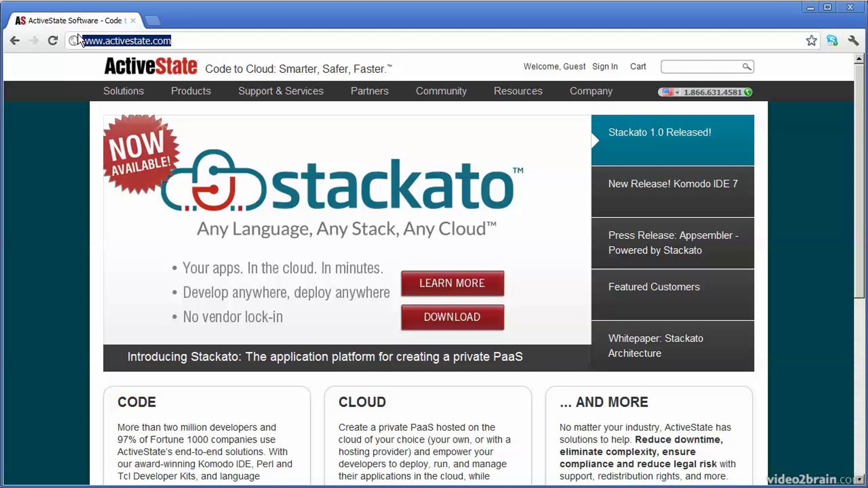
Task: Click the Welcome, Guest text
Action: (554, 66)
